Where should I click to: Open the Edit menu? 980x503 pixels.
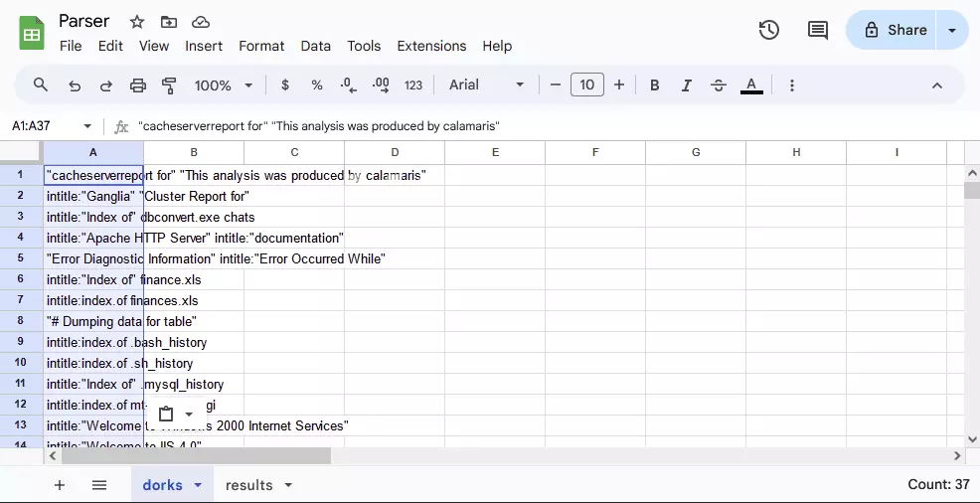pos(110,47)
